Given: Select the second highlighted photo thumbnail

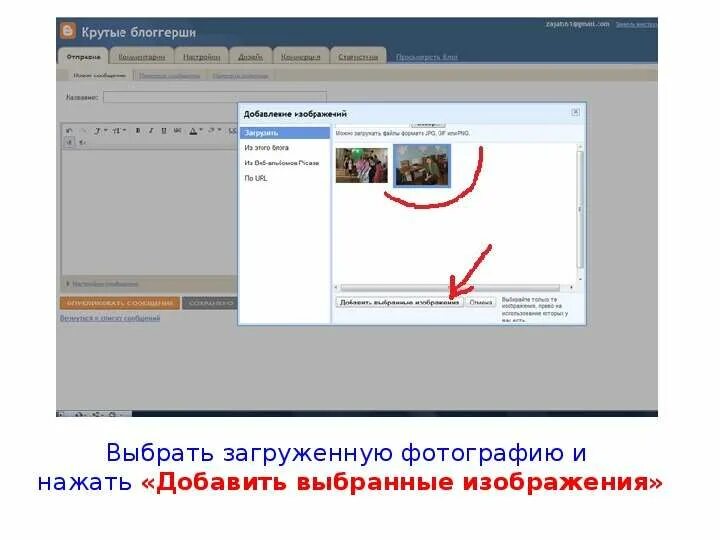Looking at the screenshot, I should tap(422, 165).
